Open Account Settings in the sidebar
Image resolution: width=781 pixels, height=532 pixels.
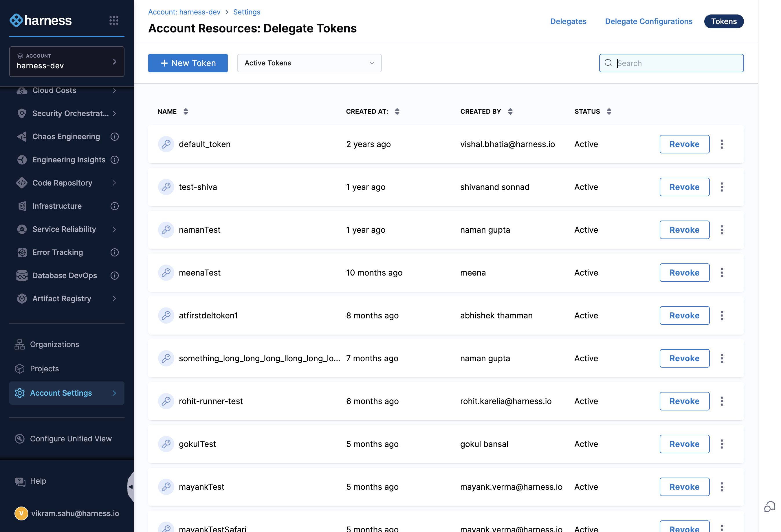coord(67,393)
